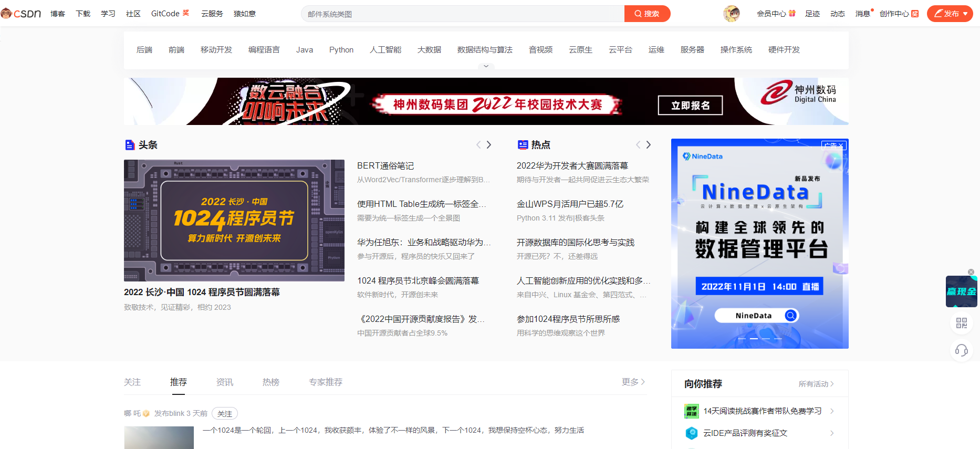This screenshot has height=449, width=980.
Task: Open the 博客 top menu item
Action: [x=58, y=14]
